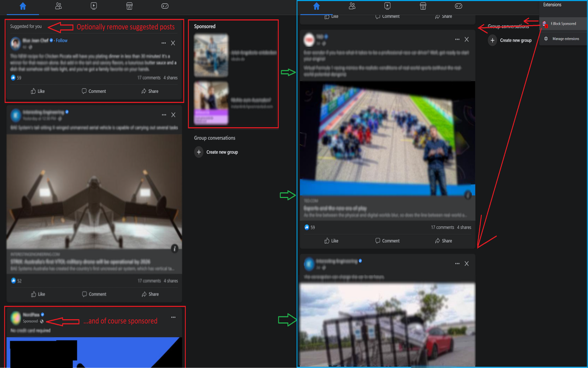Screen dimensions: 588x368
Task: Open Manage extensions menu item
Action: [x=564, y=39]
